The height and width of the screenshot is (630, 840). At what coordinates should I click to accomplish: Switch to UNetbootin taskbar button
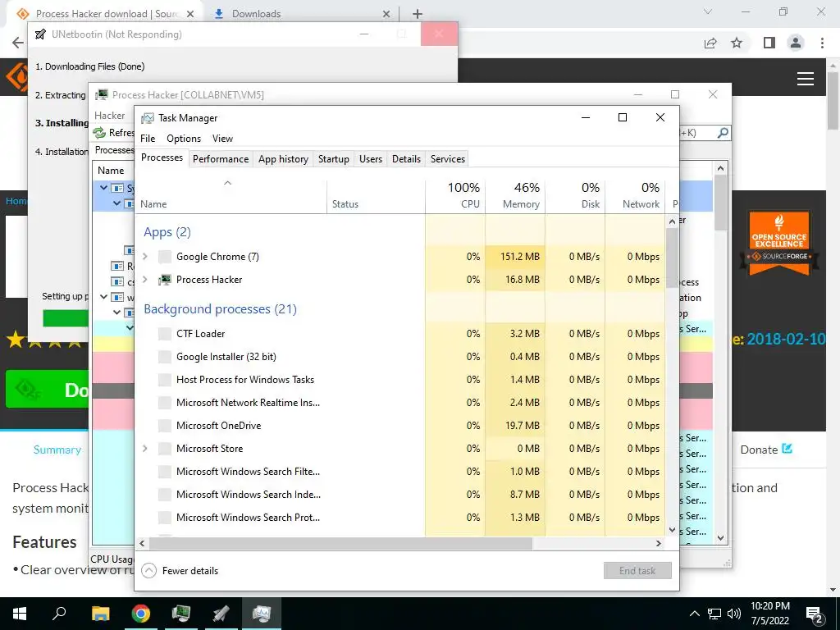pos(221,614)
